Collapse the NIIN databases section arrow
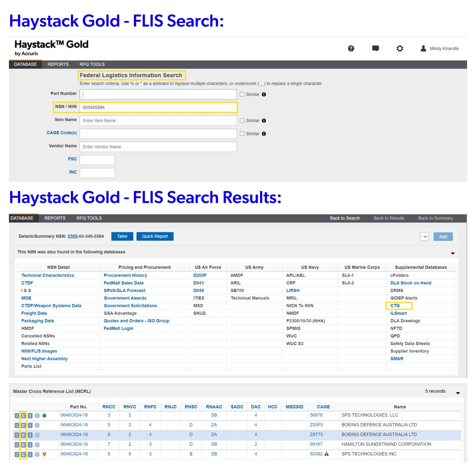476x476 pixels. click(x=453, y=253)
